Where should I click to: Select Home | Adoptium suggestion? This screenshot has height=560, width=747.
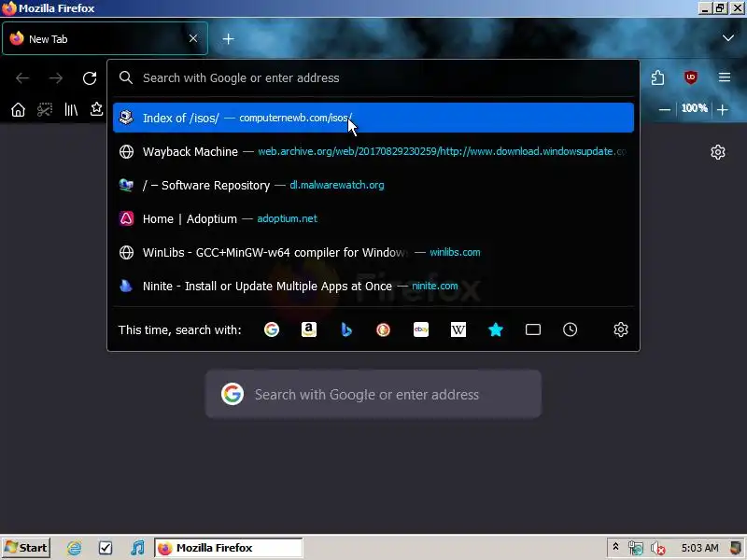(373, 219)
